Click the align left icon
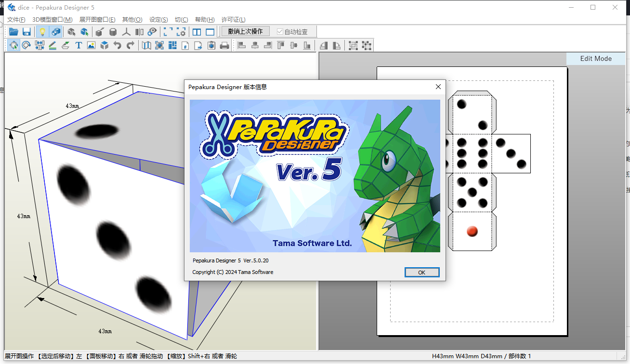The width and height of the screenshot is (630, 364). coord(242,45)
